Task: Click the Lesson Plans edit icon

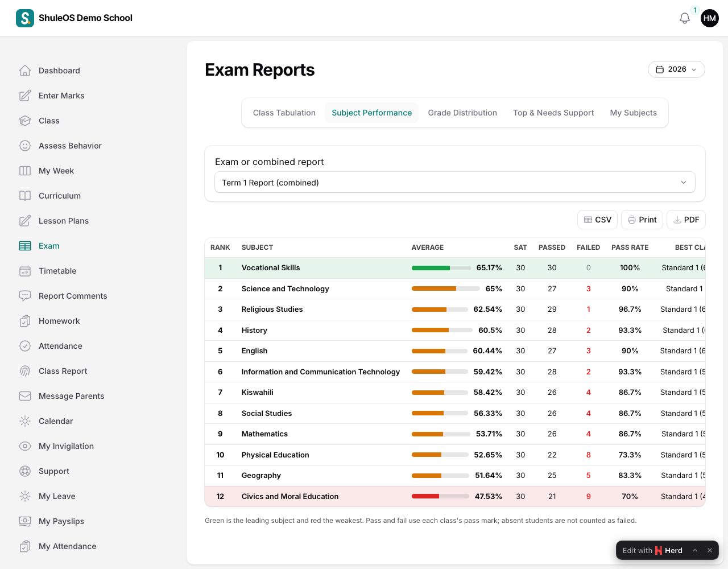Action: [x=25, y=221]
